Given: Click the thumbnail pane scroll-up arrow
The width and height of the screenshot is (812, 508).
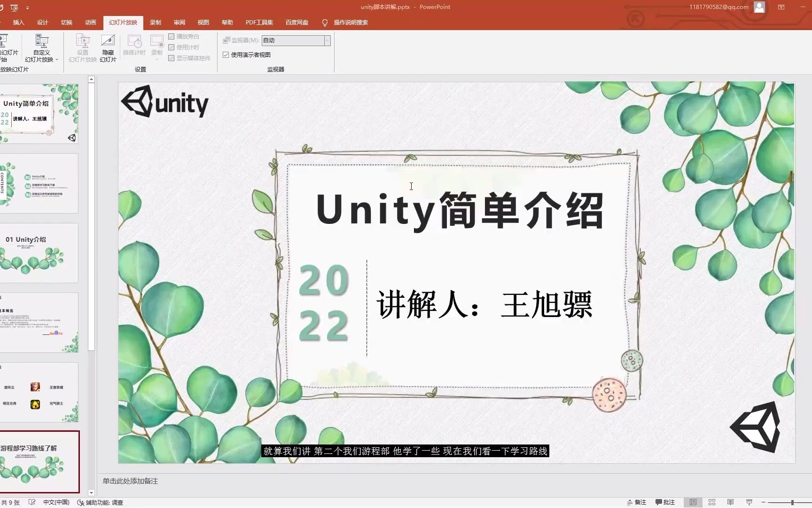Looking at the screenshot, I should [91, 79].
